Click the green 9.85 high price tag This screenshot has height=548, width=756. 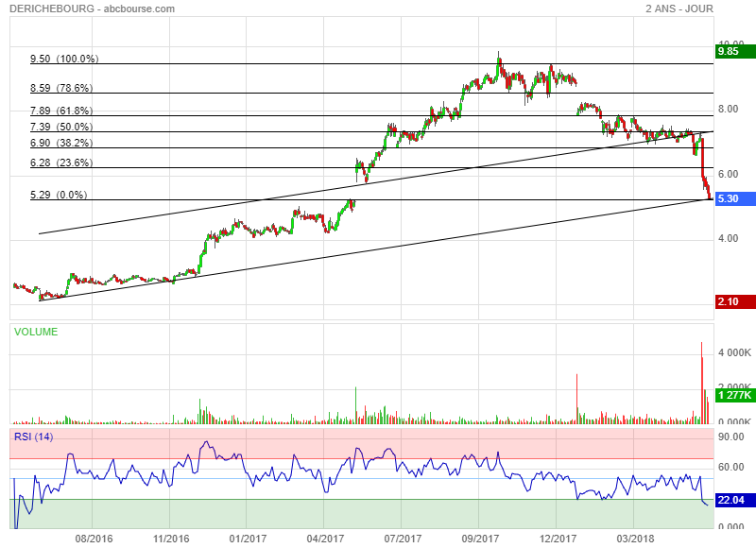(x=735, y=51)
